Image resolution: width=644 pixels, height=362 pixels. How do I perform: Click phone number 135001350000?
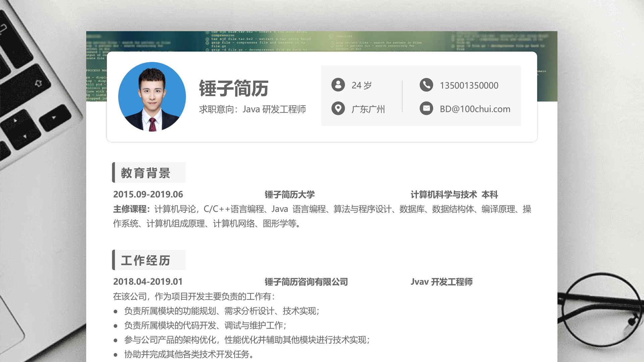[469, 85]
